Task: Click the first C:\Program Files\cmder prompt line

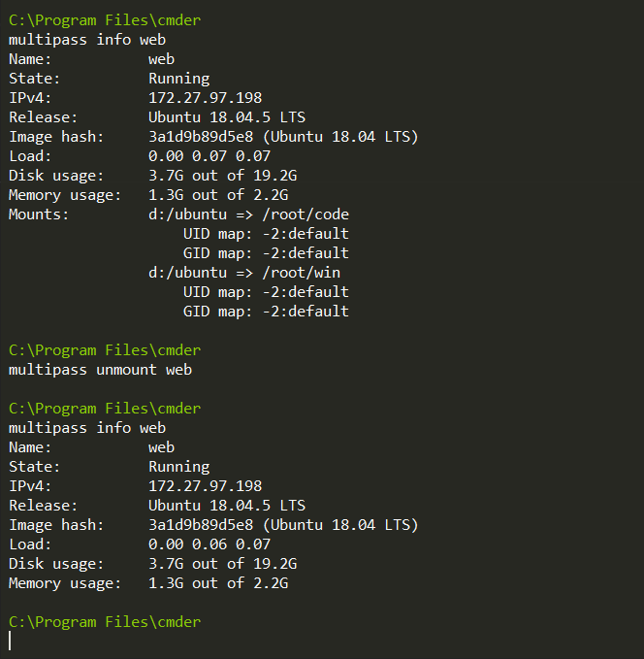Action: pyautogui.click(x=105, y=20)
